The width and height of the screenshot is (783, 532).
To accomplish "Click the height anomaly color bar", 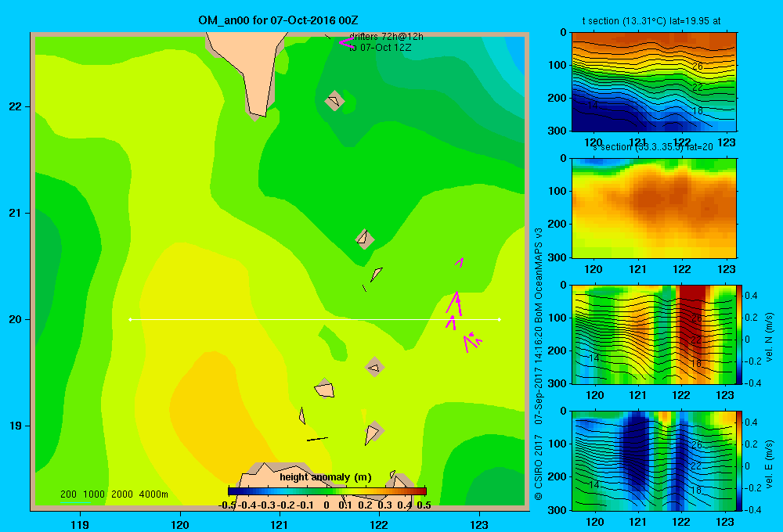I will click(x=327, y=491).
